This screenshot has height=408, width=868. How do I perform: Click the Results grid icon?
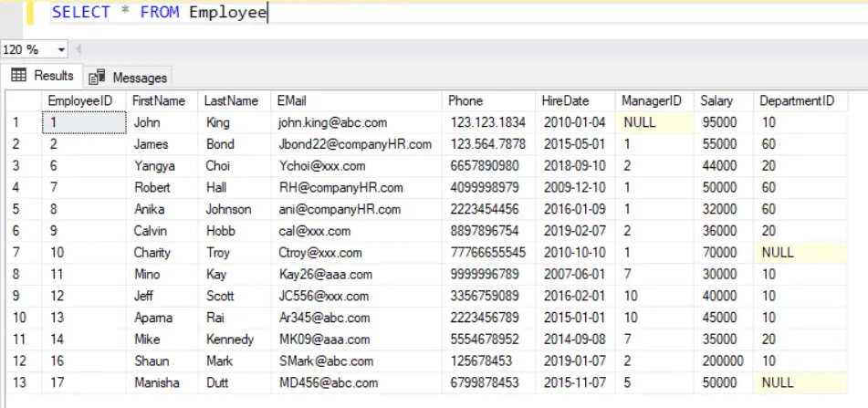point(19,76)
